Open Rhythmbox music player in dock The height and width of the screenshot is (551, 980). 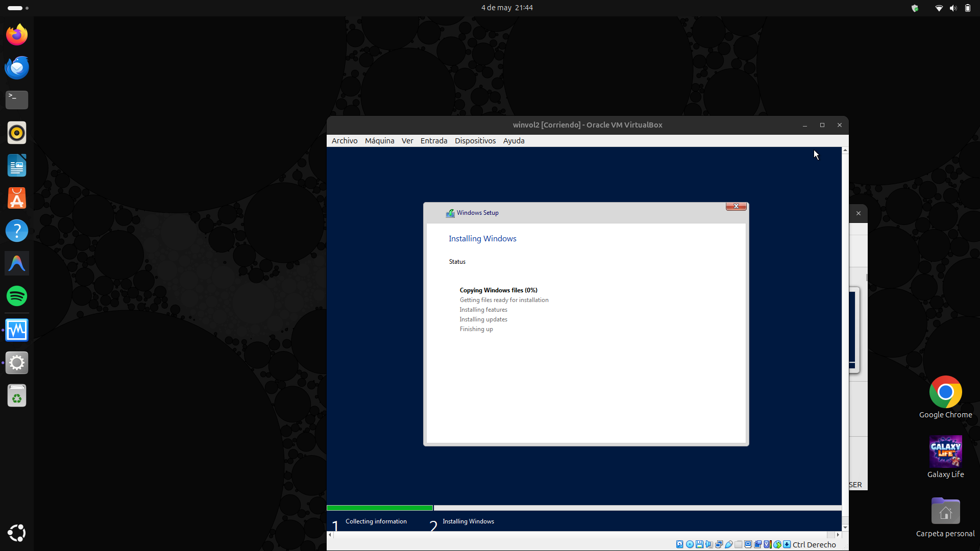pos(17,133)
